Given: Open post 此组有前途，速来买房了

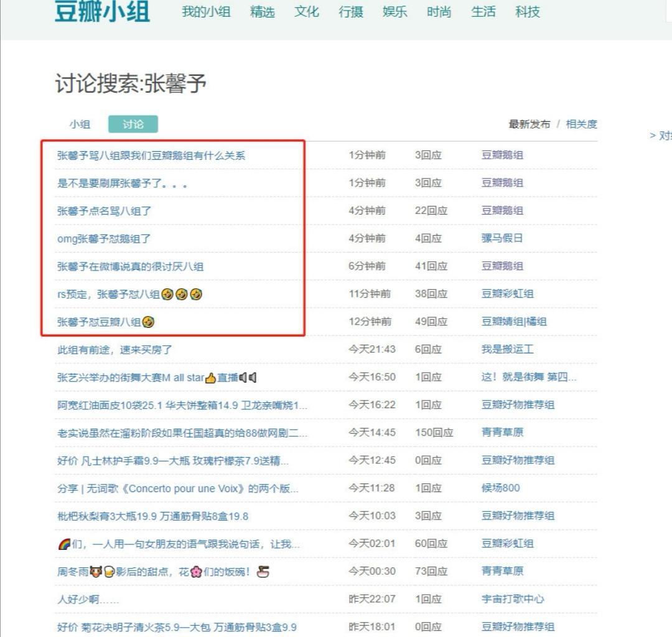Looking at the screenshot, I should point(114,350).
